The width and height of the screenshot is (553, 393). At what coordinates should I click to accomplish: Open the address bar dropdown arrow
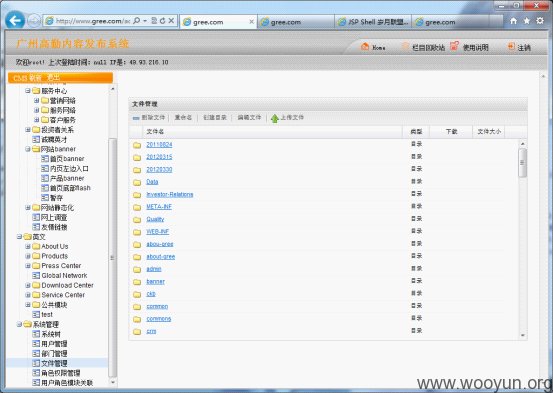point(145,21)
